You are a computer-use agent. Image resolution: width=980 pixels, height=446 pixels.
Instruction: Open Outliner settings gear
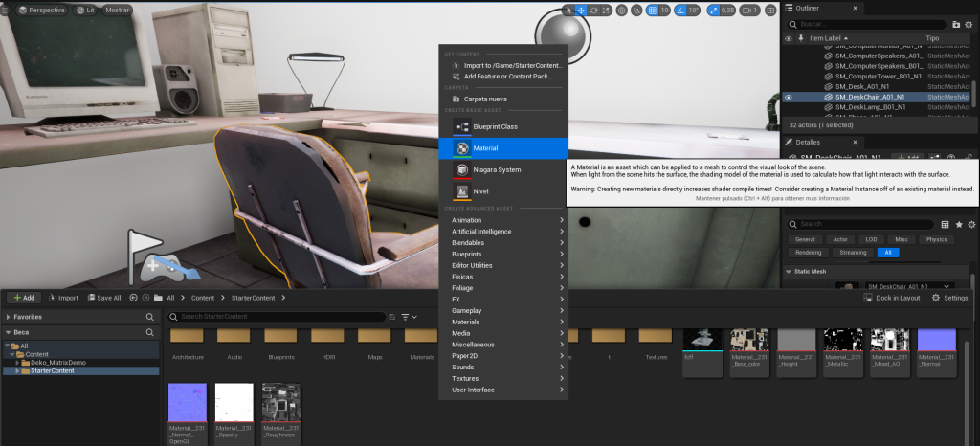click(x=970, y=24)
